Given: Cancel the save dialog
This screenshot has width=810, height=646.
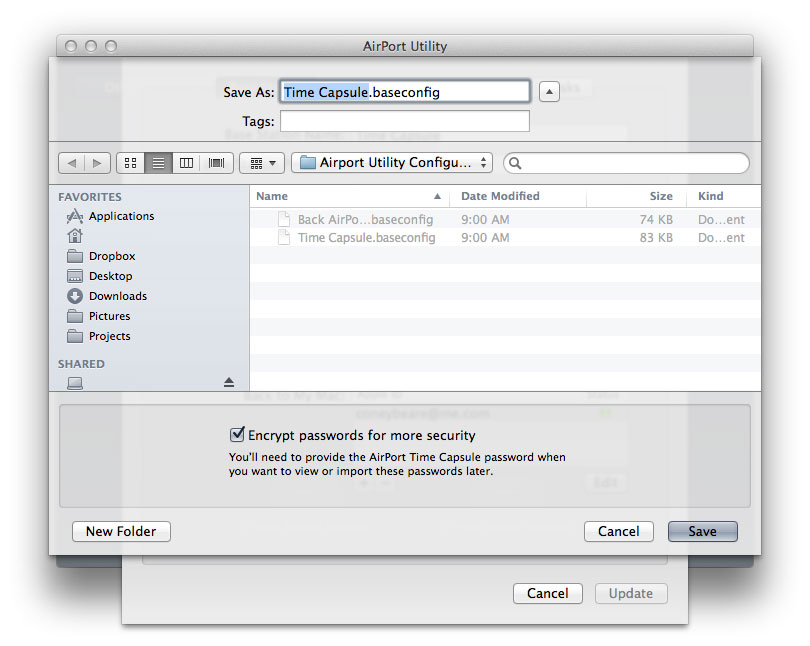Looking at the screenshot, I should point(619,531).
